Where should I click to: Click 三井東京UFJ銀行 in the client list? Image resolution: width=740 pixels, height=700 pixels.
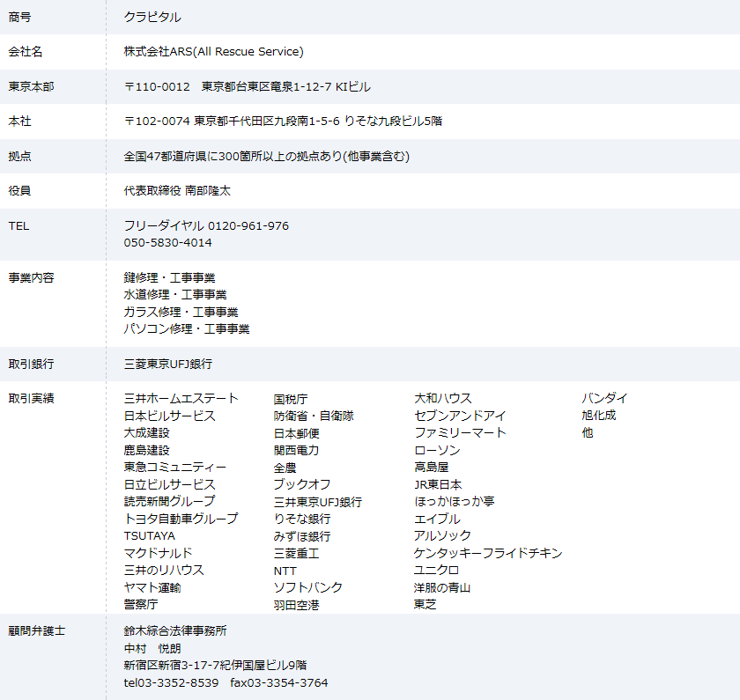(318, 502)
